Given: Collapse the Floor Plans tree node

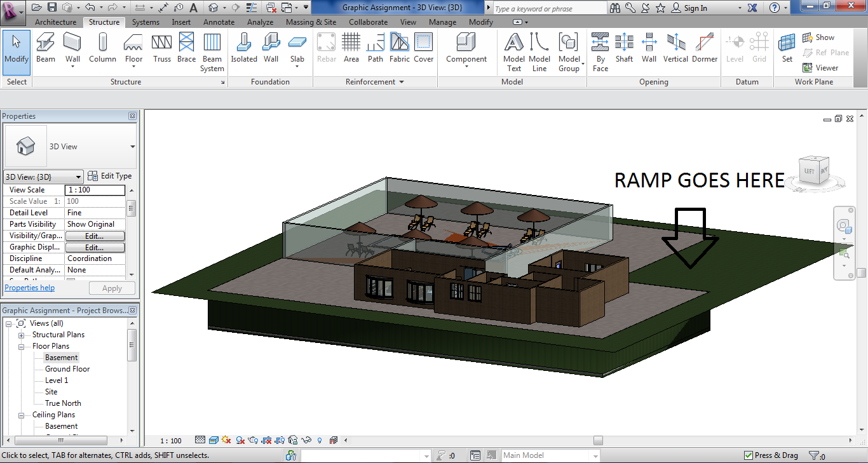Looking at the screenshot, I should pos(21,347).
